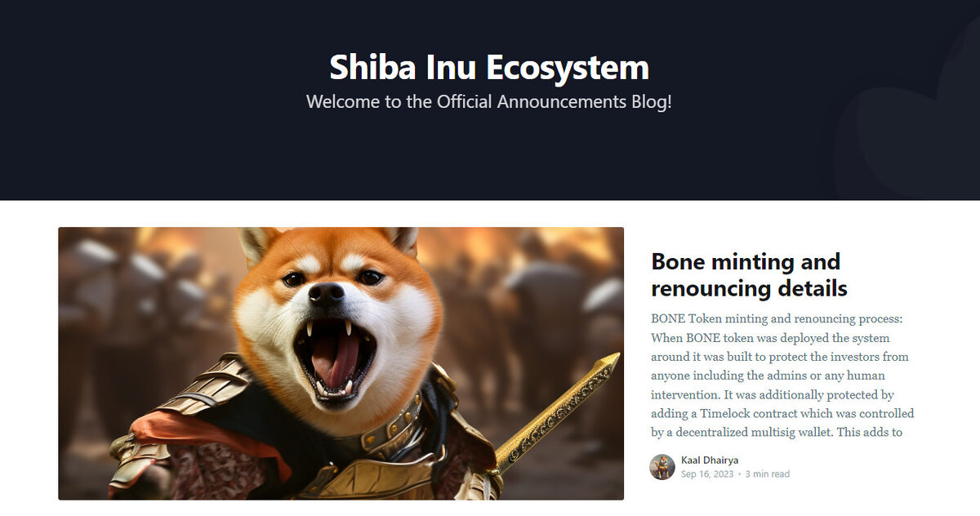
Task: Open the featured Shiba warrior image
Action: pos(341,363)
